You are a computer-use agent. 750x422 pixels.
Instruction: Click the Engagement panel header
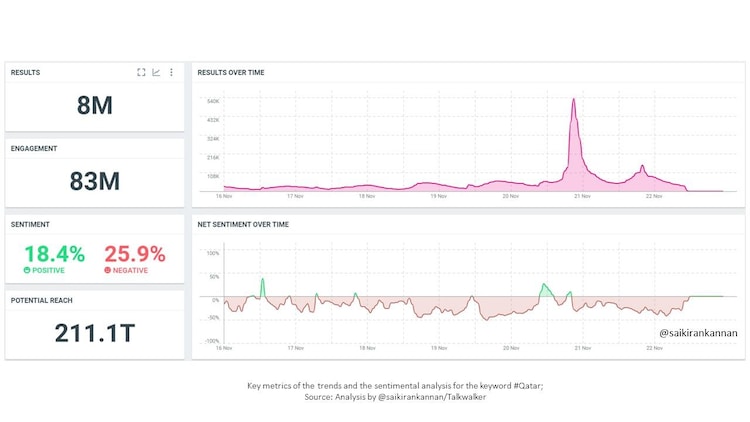(34, 148)
